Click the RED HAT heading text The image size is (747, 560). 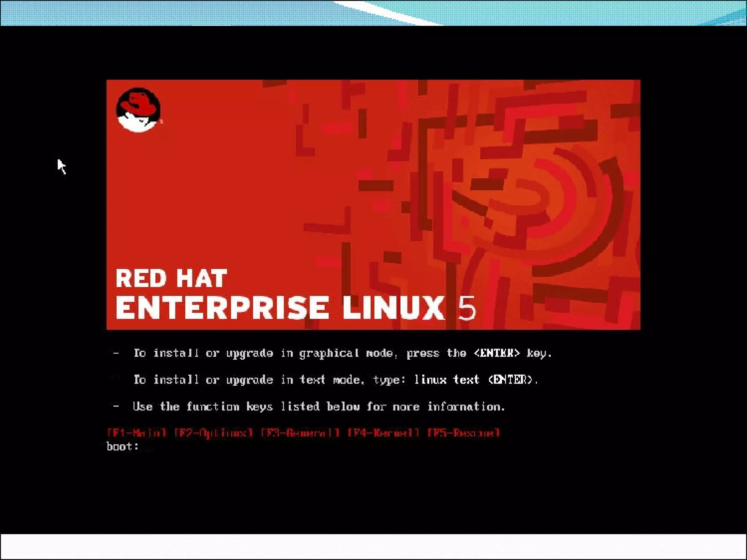pos(171,279)
